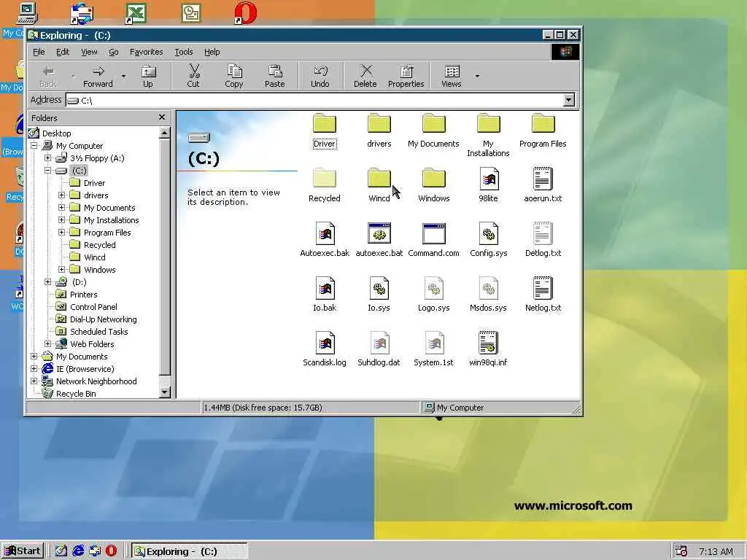The width and height of the screenshot is (747, 560).
Task: Select Printers in folder tree
Action: point(83,295)
